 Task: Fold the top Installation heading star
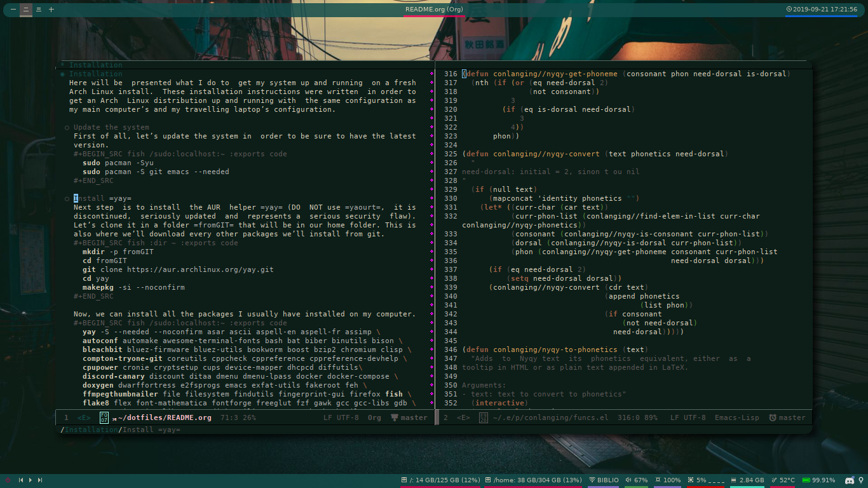[63, 65]
